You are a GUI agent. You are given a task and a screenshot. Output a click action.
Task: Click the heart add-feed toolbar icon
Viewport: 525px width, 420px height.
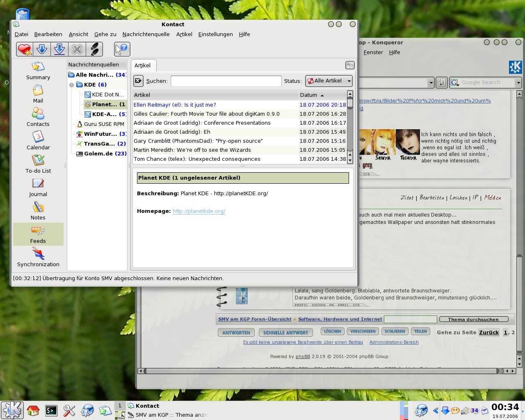click(x=24, y=49)
